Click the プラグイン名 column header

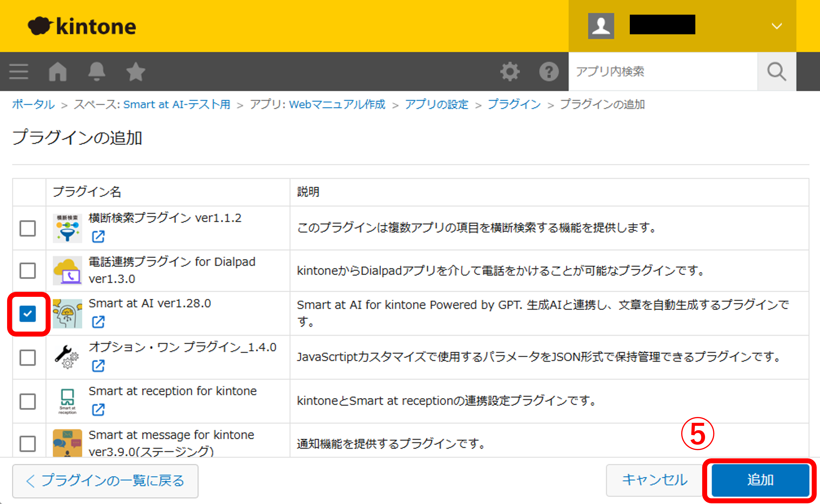(87, 192)
